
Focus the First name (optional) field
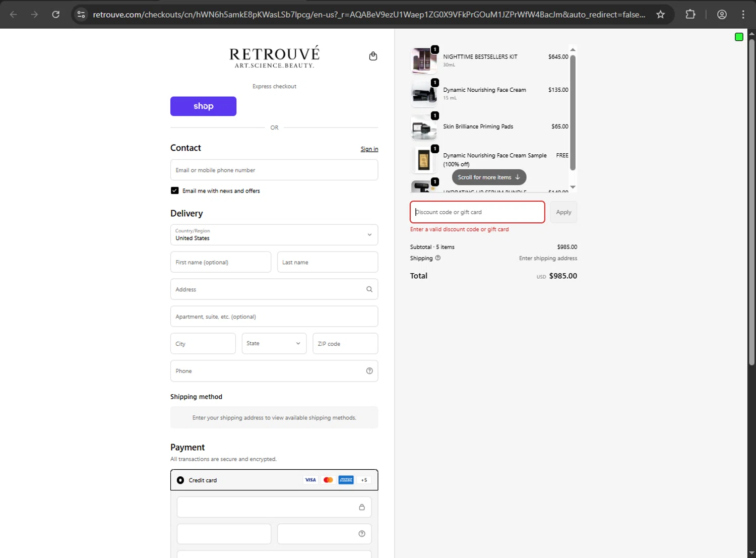[x=221, y=262]
